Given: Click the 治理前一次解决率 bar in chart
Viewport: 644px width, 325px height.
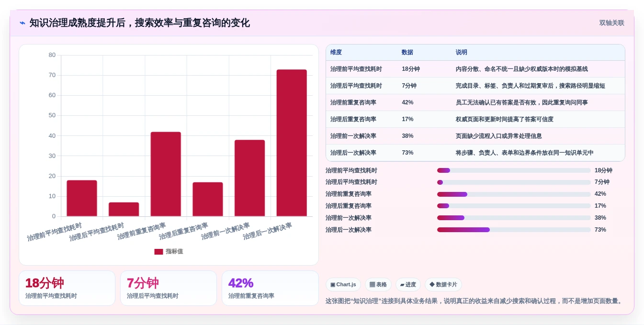Looking at the screenshot, I should [249, 178].
